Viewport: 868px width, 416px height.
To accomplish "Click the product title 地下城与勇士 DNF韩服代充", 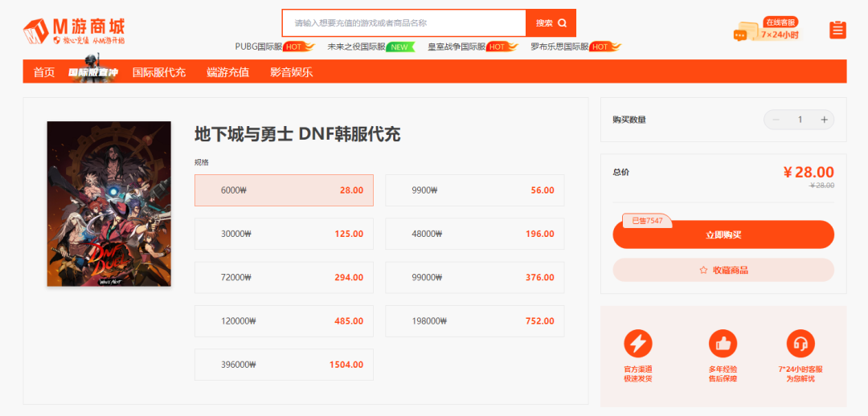I will click(x=297, y=134).
